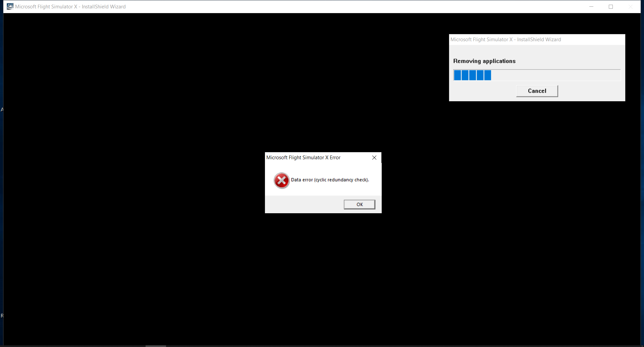This screenshot has height=347, width=644.
Task: Minimize the InstallShield Wizard main window
Action: (x=591, y=6)
